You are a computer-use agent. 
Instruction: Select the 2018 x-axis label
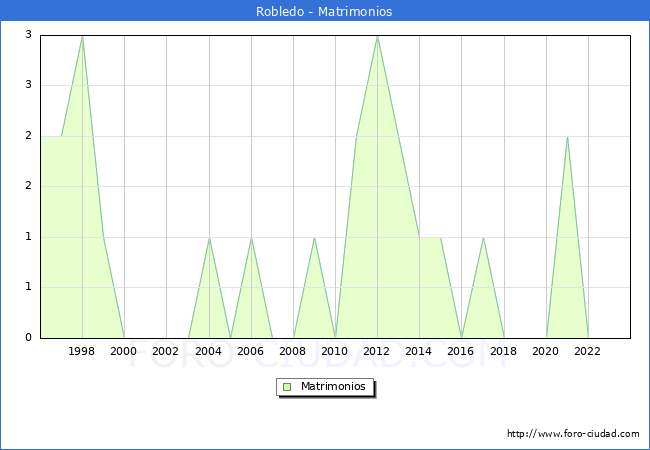tap(504, 351)
